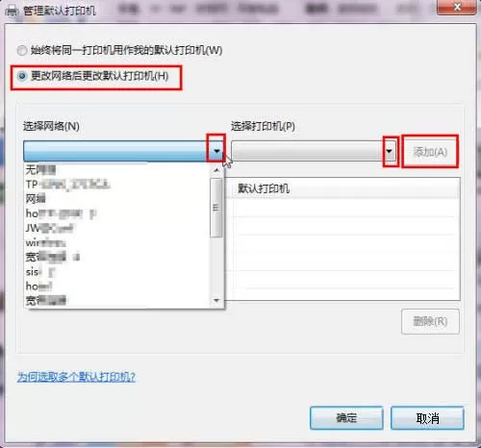Close the 管理默认打印机 dialog
481x448 pixels.
(457, 7)
